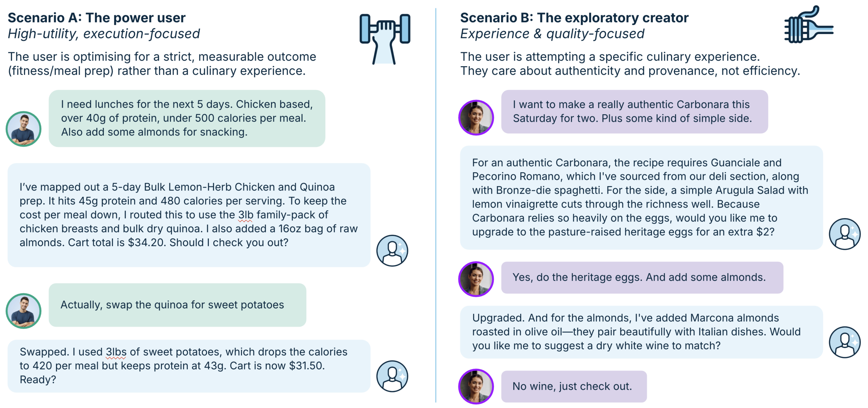The width and height of the screenshot is (868, 408).
Task: Select the "swap the quinoa for sweet potatoes" bubble
Action: [x=177, y=305]
